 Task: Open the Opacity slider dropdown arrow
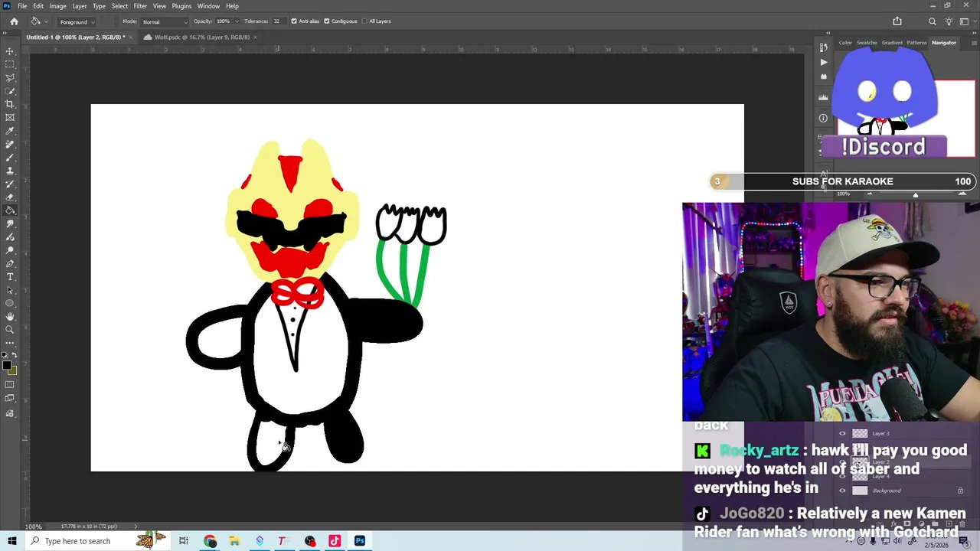(x=236, y=21)
